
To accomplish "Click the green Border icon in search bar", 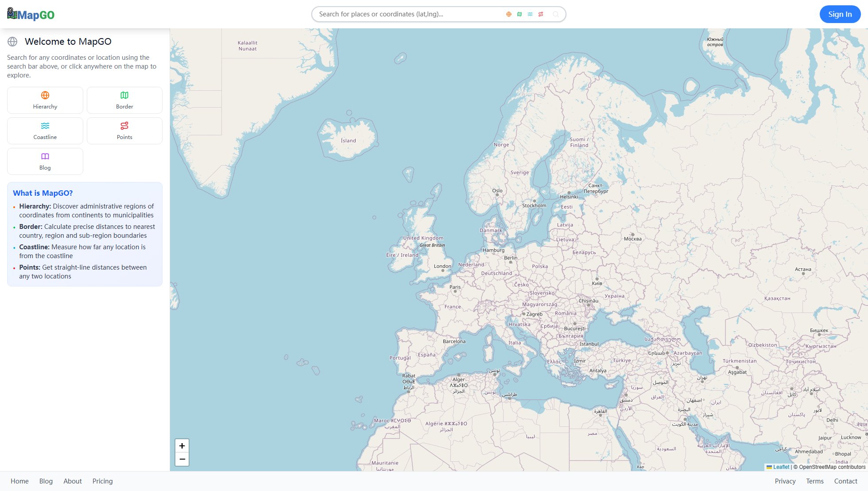I will [x=519, y=14].
